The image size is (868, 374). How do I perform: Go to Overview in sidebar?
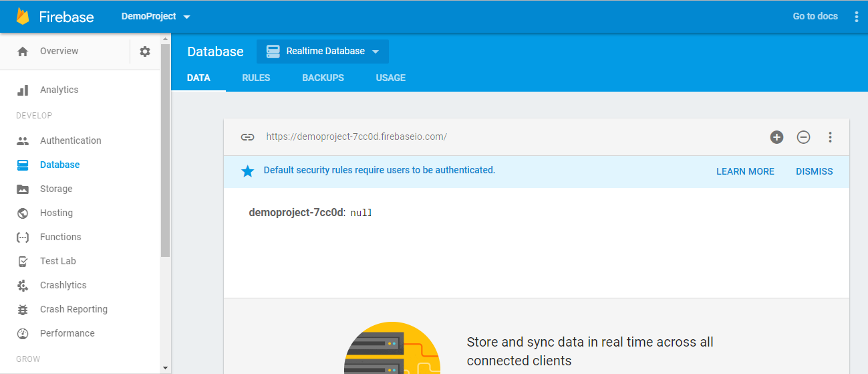(x=59, y=51)
